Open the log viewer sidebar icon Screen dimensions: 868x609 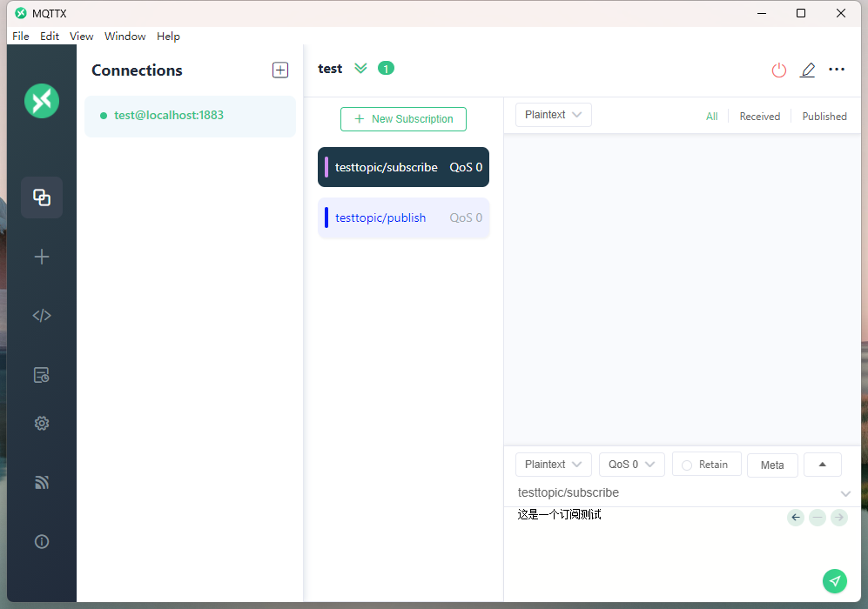tap(42, 375)
